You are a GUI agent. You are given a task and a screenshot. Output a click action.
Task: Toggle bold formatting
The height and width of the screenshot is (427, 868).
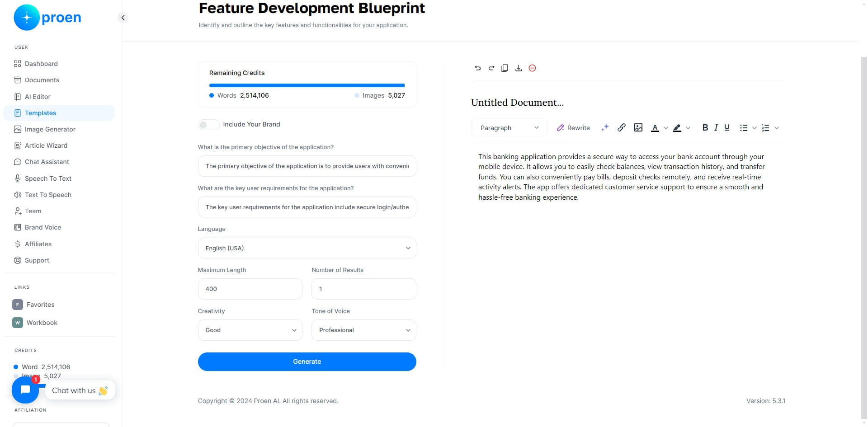pyautogui.click(x=705, y=128)
